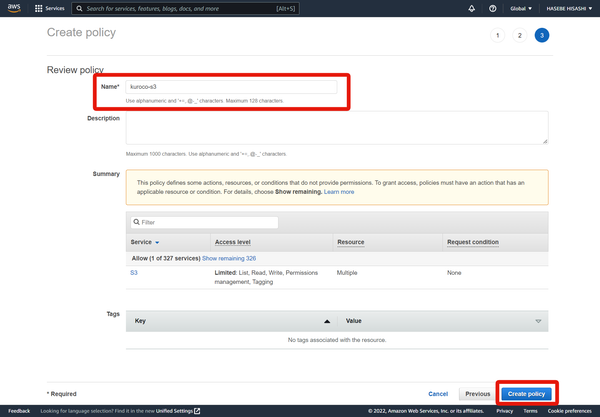The height and width of the screenshot is (417, 600).
Task: Click the description resize handle
Action: [x=545, y=141]
